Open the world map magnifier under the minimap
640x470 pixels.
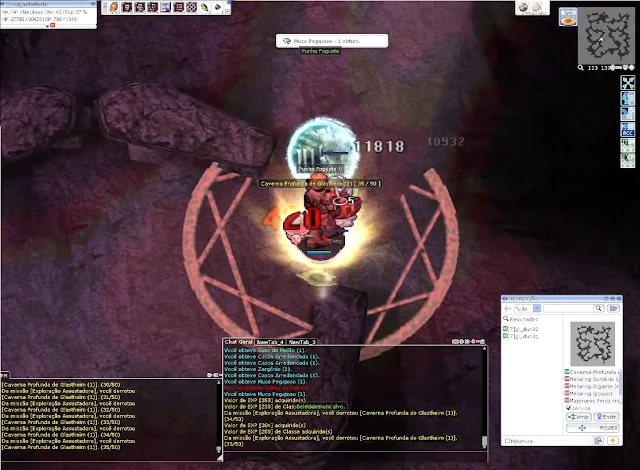[x=581, y=68]
